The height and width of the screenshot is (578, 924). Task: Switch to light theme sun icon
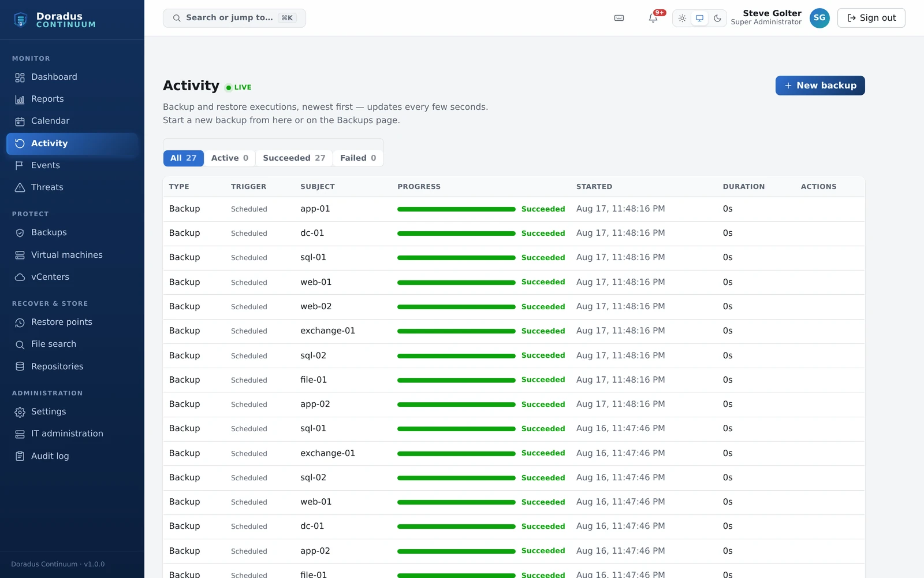pyautogui.click(x=682, y=18)
